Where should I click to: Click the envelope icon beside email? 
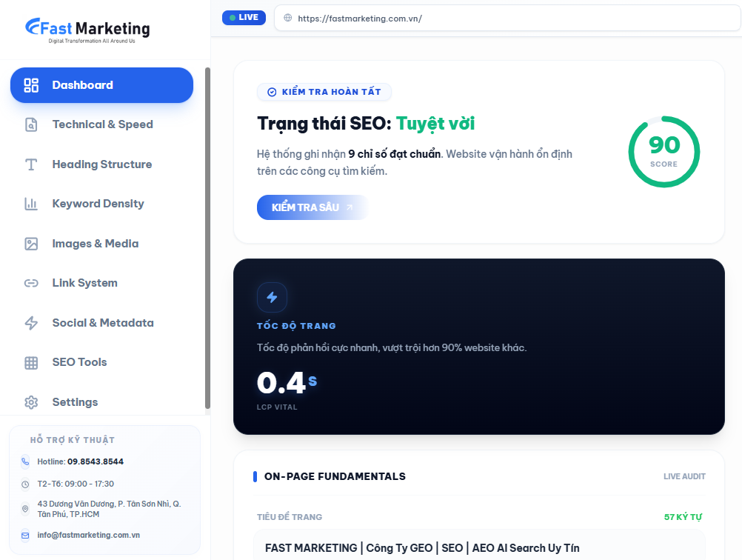point(25,536)
